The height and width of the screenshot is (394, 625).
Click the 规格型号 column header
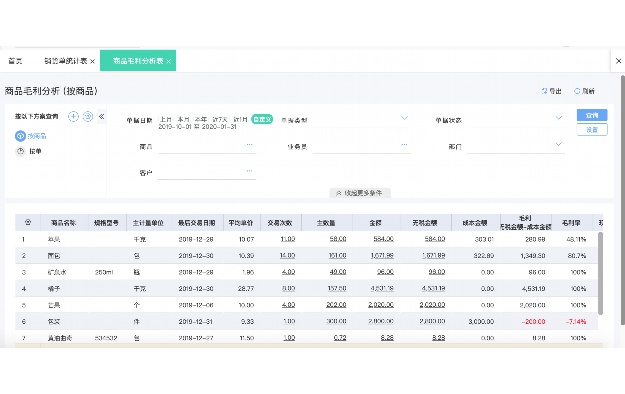point(106,223)
